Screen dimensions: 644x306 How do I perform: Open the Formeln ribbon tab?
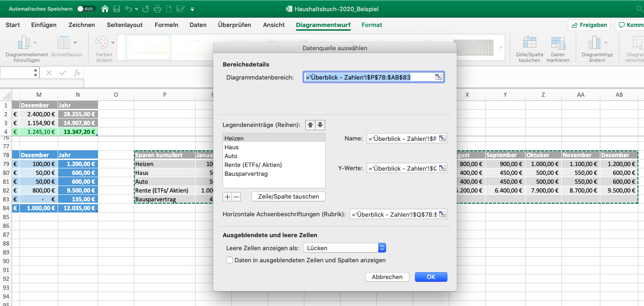[166, 25]
